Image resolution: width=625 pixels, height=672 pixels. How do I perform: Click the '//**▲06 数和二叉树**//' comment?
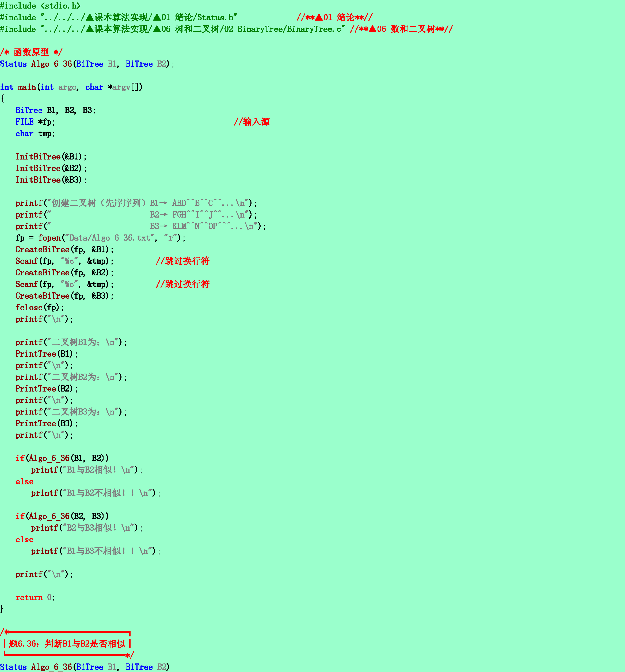(x=401, y=29)
